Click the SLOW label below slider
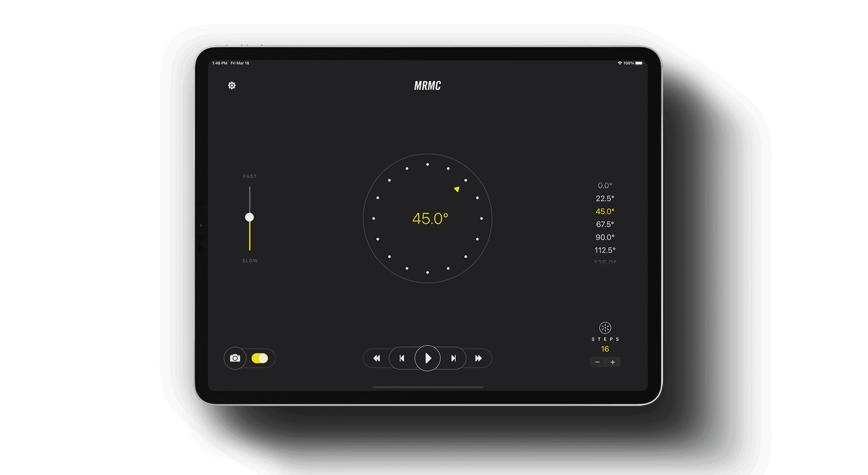This screenshot has height=475, width=868. pyautogui.click(x=250, y=261)
